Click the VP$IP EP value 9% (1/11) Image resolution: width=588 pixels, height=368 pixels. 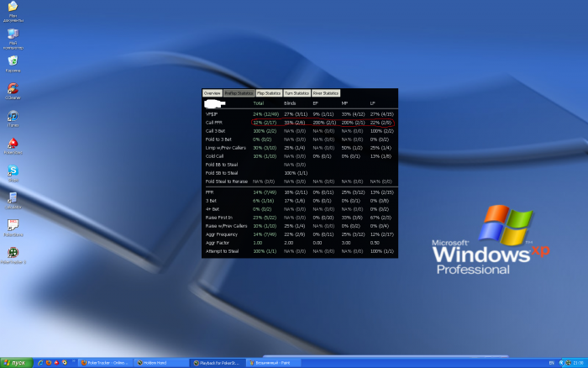point(323,114)
